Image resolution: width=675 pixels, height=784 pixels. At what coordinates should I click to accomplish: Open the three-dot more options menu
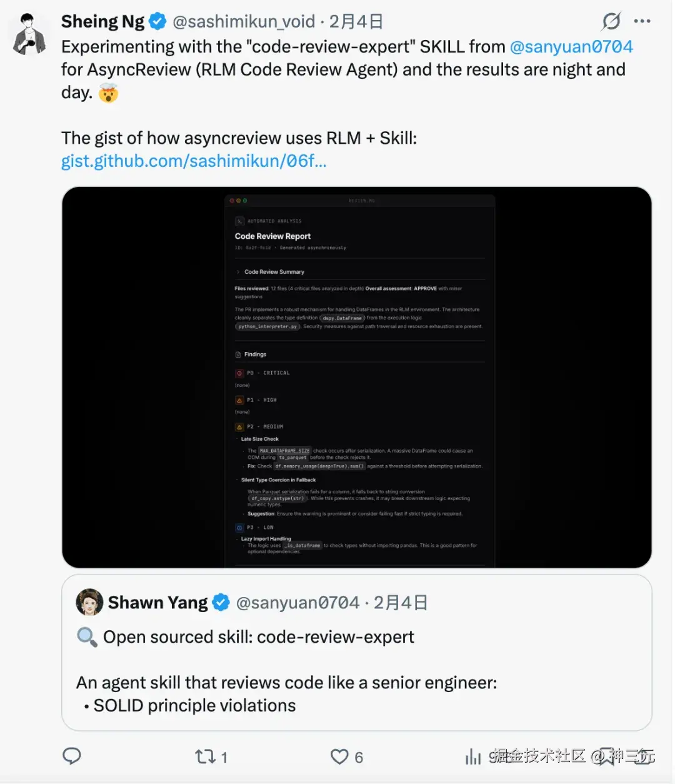tap(642, 21)
